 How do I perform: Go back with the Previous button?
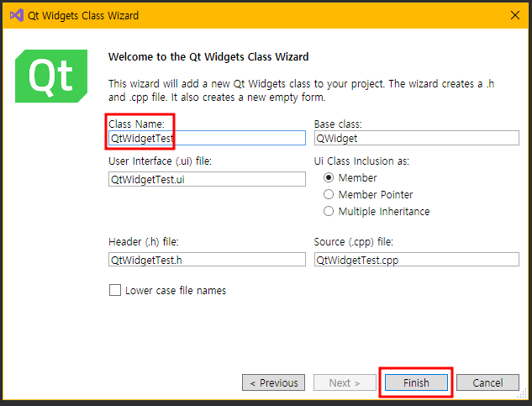tap(273, 382)
